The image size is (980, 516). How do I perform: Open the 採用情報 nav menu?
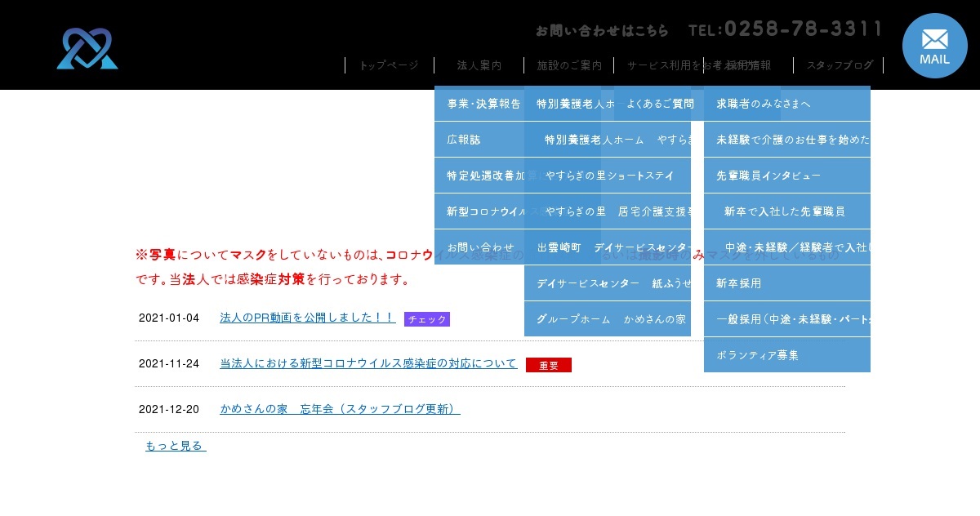click(749, 65)
